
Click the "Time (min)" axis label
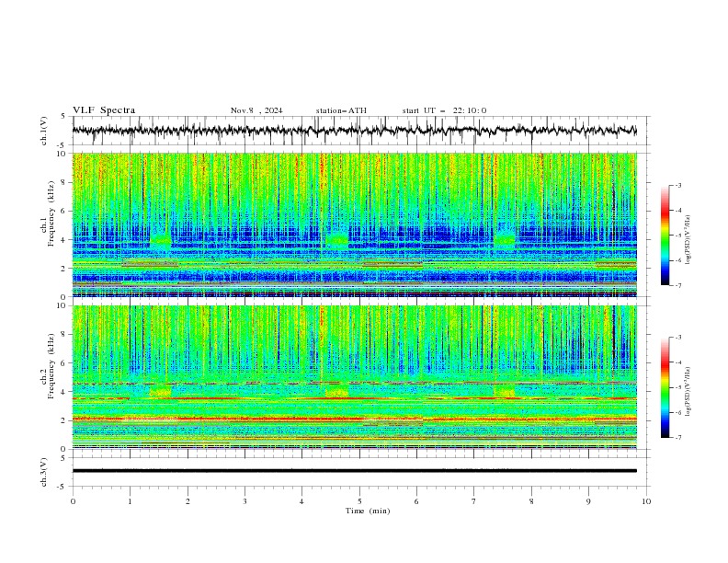(368, 511)
